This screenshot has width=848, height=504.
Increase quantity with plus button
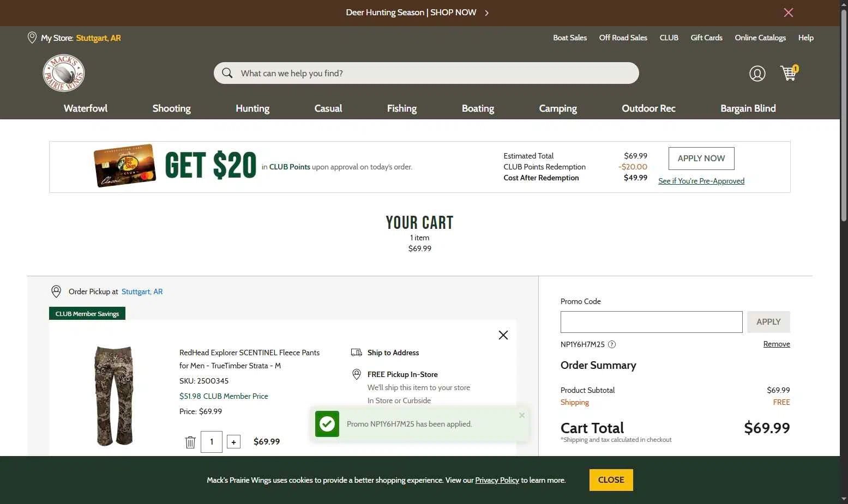point(233,442)
